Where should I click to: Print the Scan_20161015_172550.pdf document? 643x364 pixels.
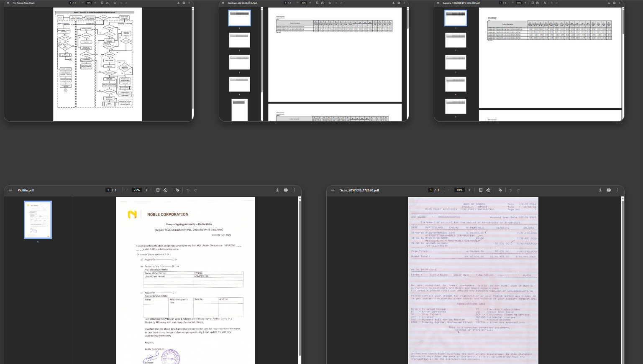[609, 190]
